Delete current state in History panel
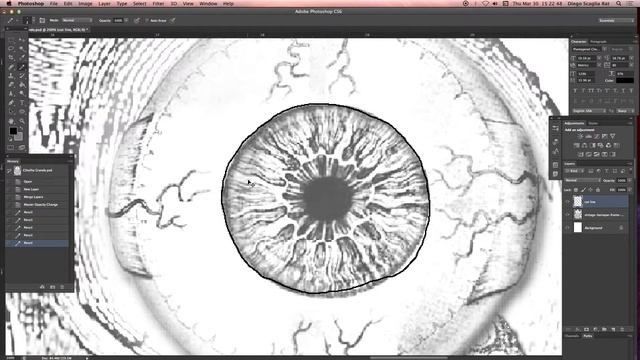The width and height of the screenshot is (640, 360). (62, 287)
